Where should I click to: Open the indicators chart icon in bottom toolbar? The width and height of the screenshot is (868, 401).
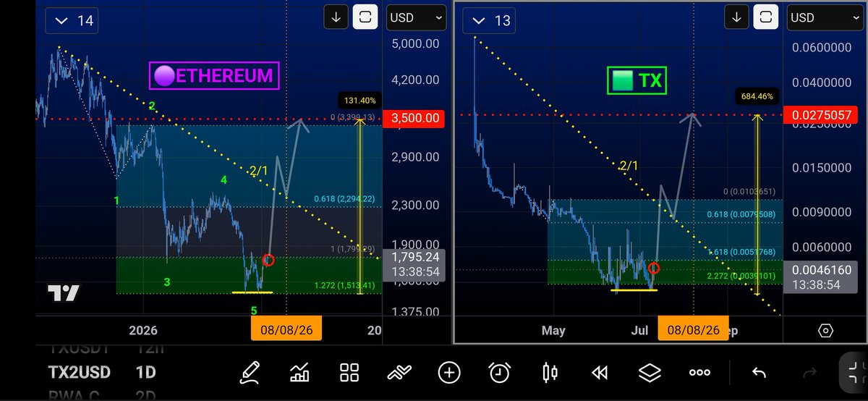pyautogui.click(x=299, y=373)
